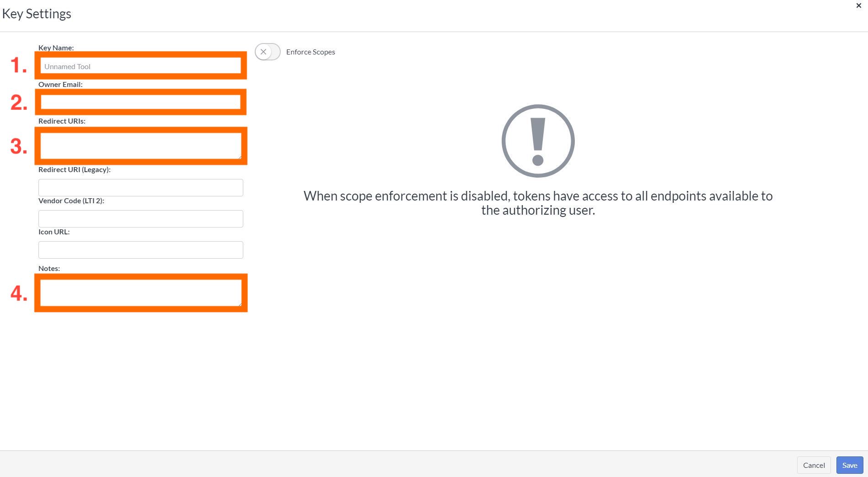Cancel editing the key settings

[x=814, y=465]
